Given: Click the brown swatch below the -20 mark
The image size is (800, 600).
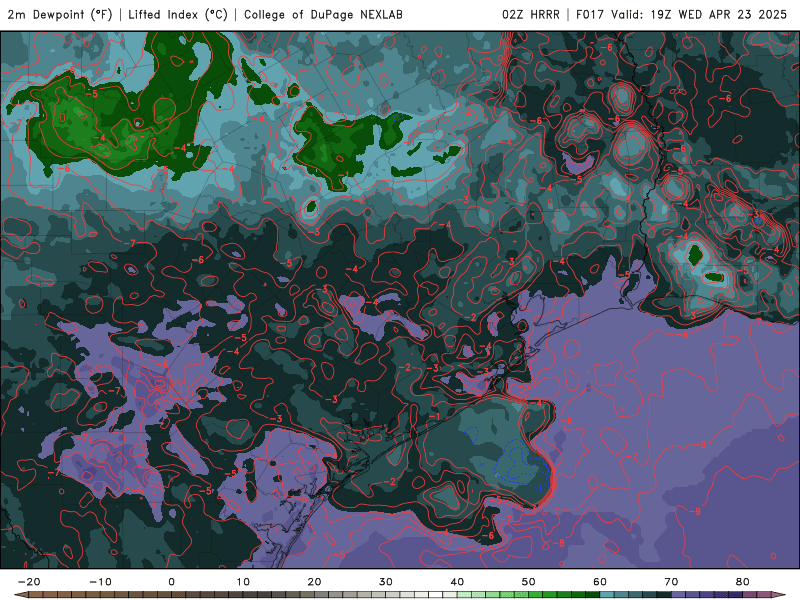Looking at the screenshot, I should (x=35, y=595).
